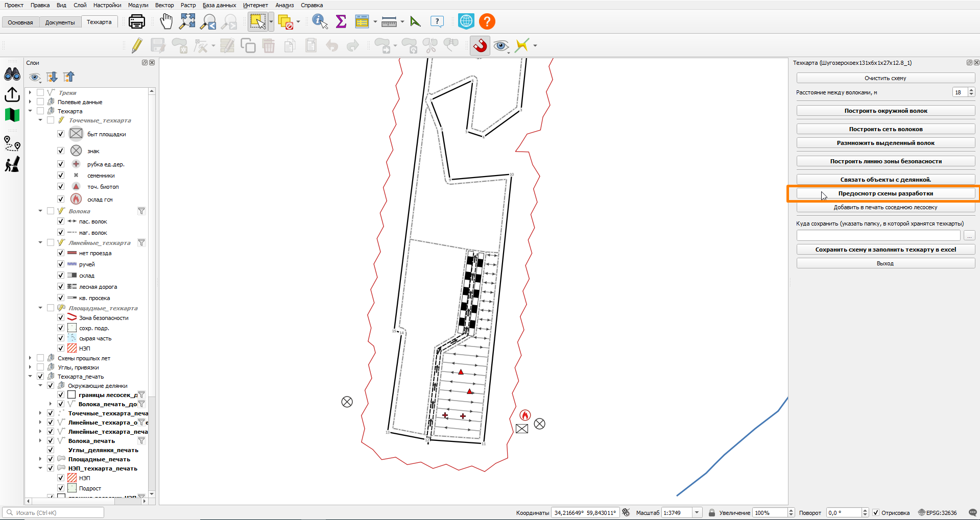Open the globe web icon in toolbar
980x520 pixels.
[x=466, y=21]
